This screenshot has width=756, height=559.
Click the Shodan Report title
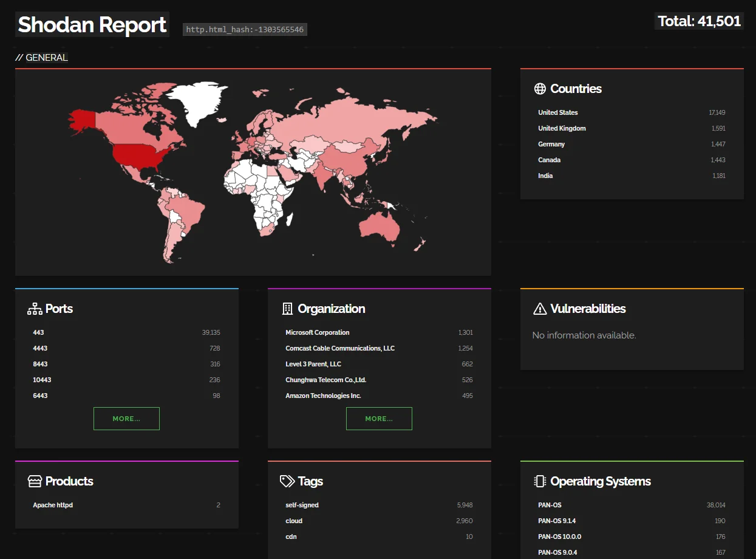point(92,25)
